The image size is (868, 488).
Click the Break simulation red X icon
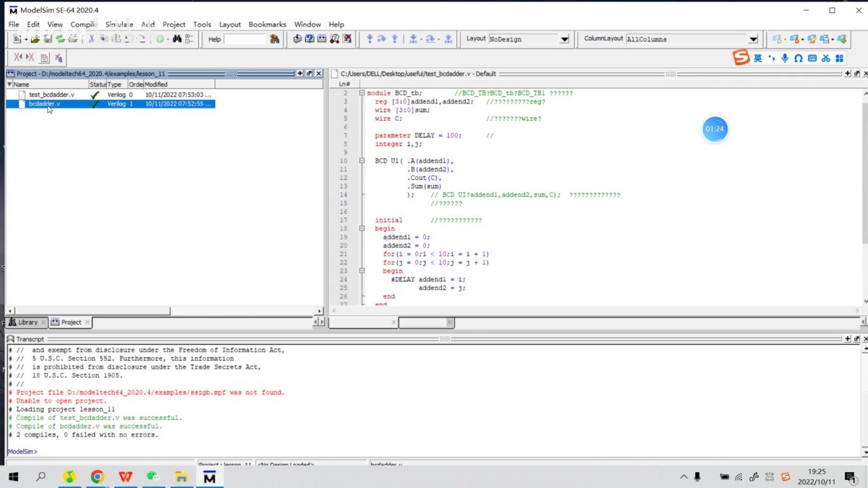347,39
